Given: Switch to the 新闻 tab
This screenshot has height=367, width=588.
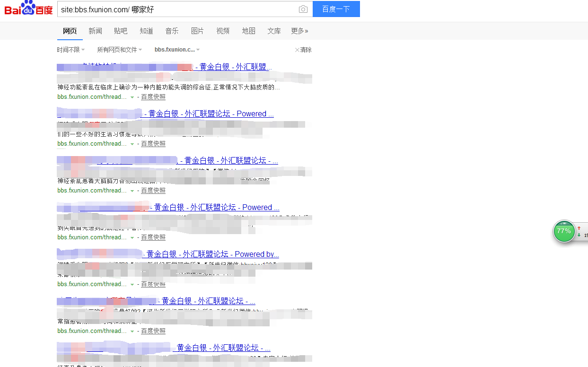Looking at the screenshot, I should [x=95, y=31].
